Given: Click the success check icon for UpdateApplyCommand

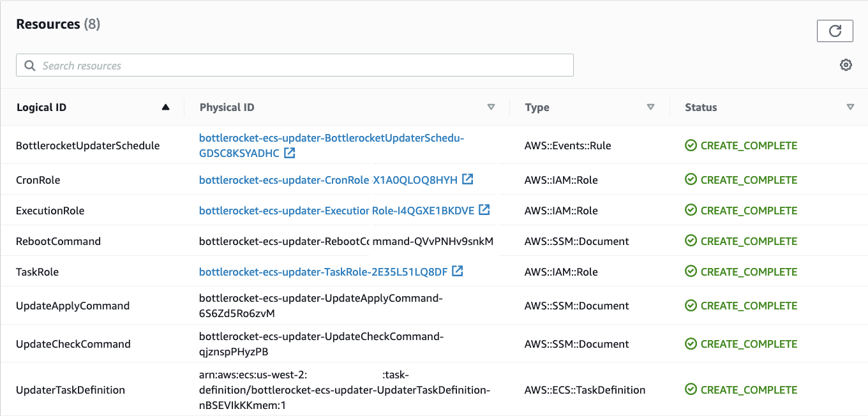Looking at the screenshot, I should (x=691, y=306).
